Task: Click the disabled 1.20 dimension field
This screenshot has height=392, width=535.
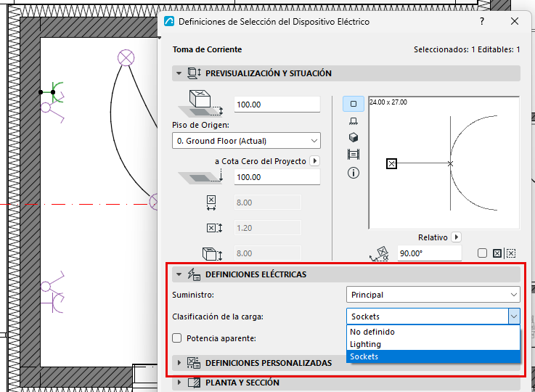Action: [267, 228]
